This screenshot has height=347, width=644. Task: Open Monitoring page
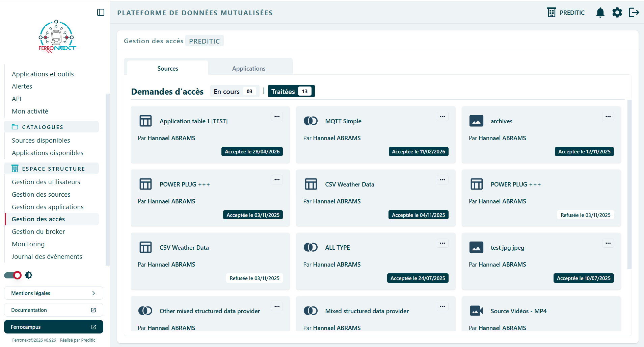[28, 244]
